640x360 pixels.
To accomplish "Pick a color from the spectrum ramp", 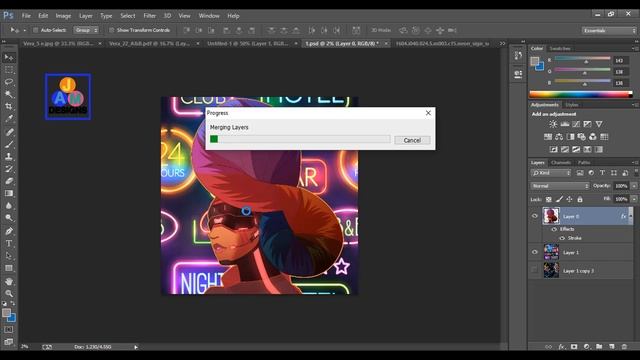I will coord(580,94).
